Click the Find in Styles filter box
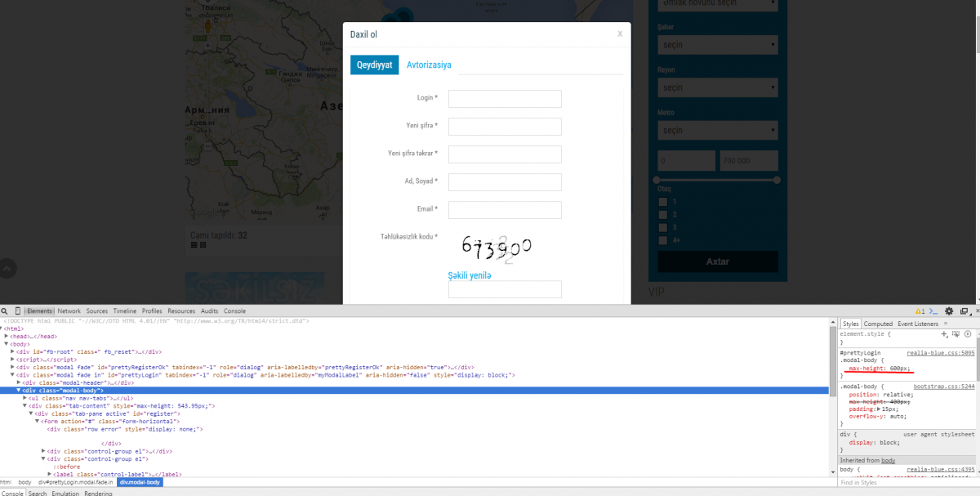Image resolution: width=980 pixels, height=496 pixels. pos(908,483)
